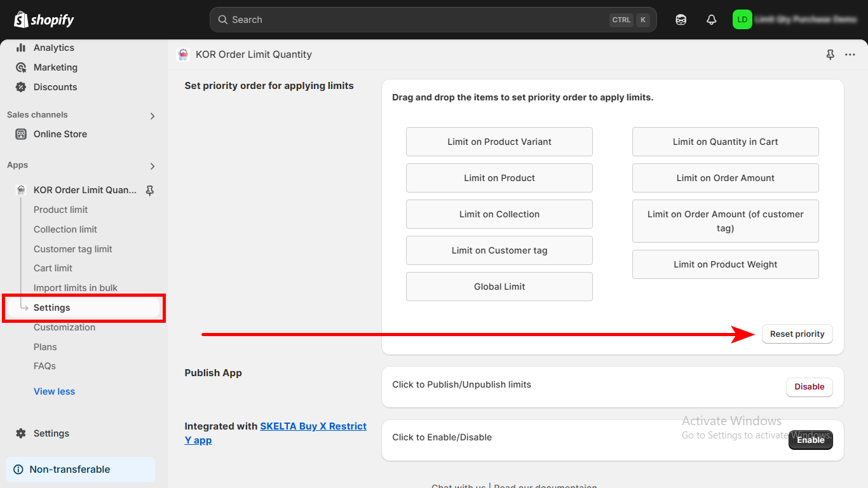Open the three-dot more actions menu

click(x=850, y=55)
